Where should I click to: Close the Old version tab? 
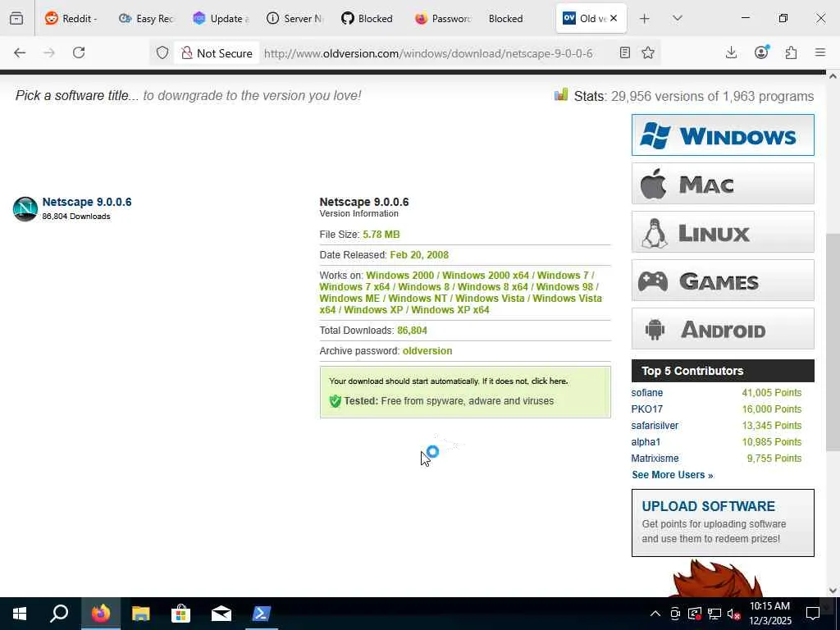click(614, 18)
